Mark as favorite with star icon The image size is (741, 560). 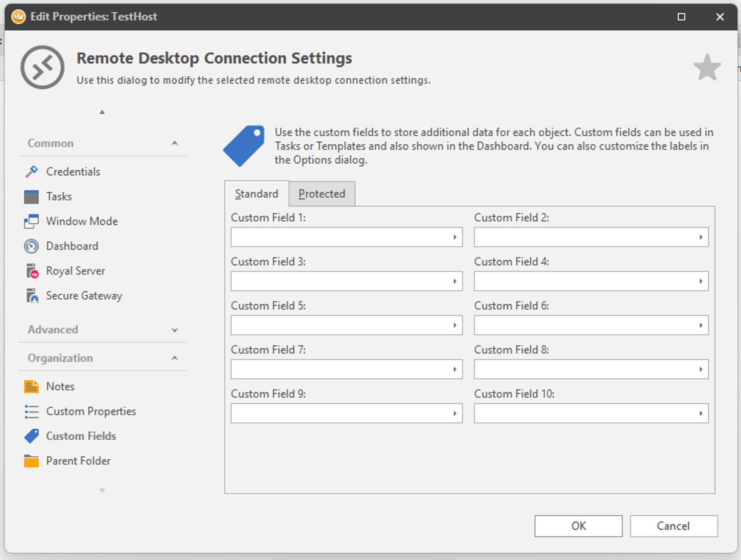click(x=707, y=68)
